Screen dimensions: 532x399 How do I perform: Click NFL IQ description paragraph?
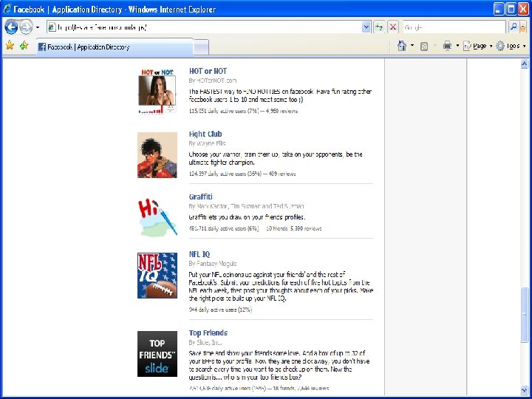tap(281, 287)
